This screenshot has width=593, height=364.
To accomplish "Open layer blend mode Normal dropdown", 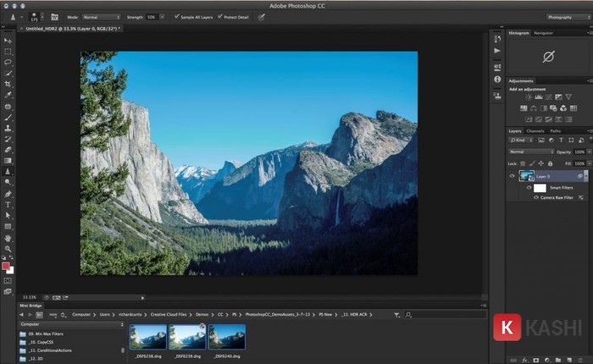I will tap(531, 152).
